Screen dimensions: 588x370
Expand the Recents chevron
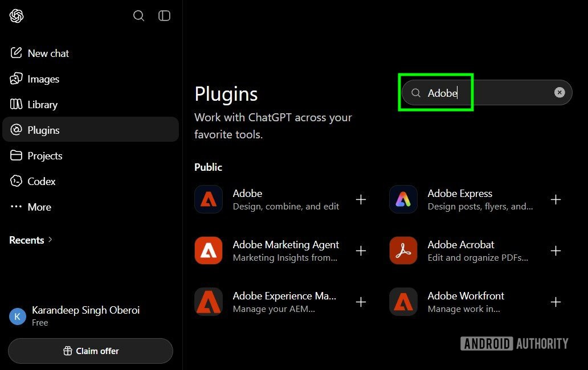[50, 240]
